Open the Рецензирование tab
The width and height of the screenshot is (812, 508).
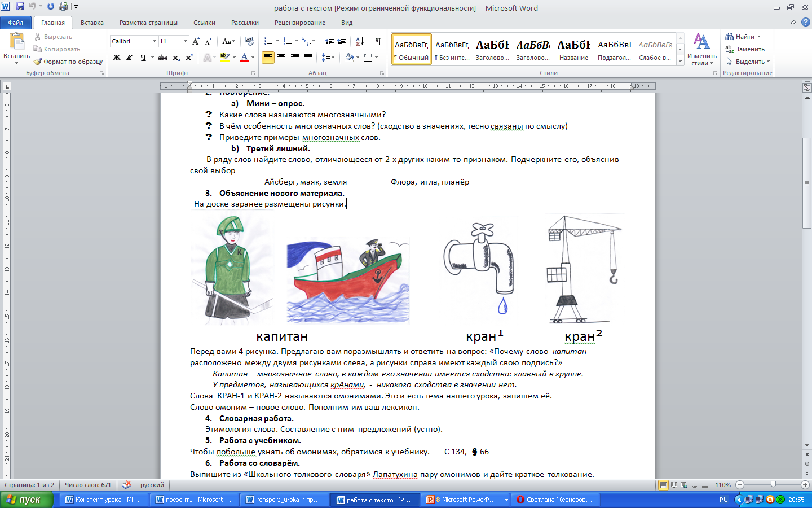click(299, 23)
